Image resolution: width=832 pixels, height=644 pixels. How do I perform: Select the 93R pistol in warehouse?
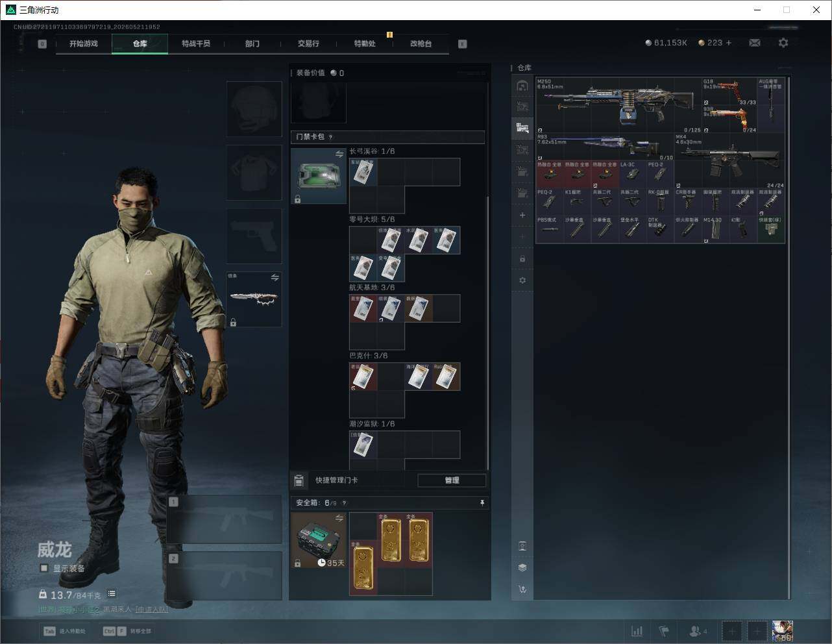(x=729, y=119)
